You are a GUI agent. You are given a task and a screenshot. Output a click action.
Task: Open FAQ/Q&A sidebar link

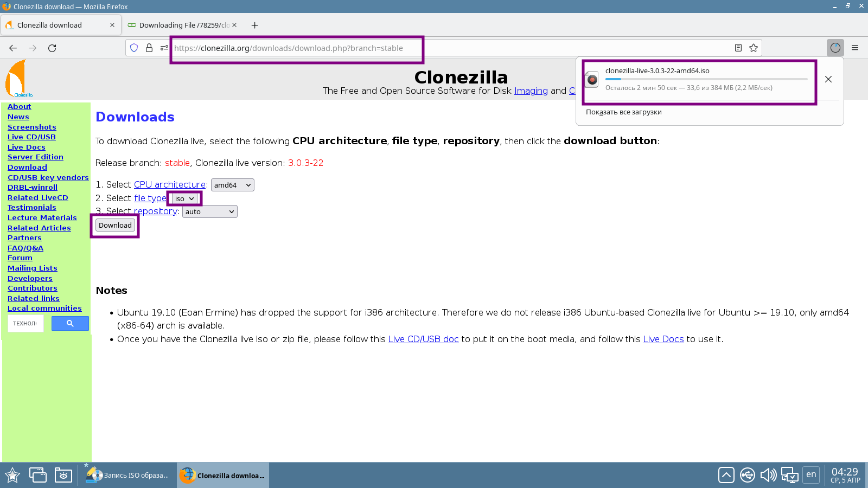click(25, 248)
